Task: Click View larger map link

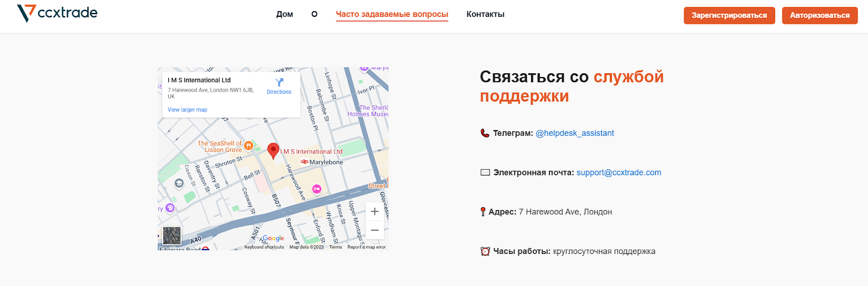Action: point(187,110)
